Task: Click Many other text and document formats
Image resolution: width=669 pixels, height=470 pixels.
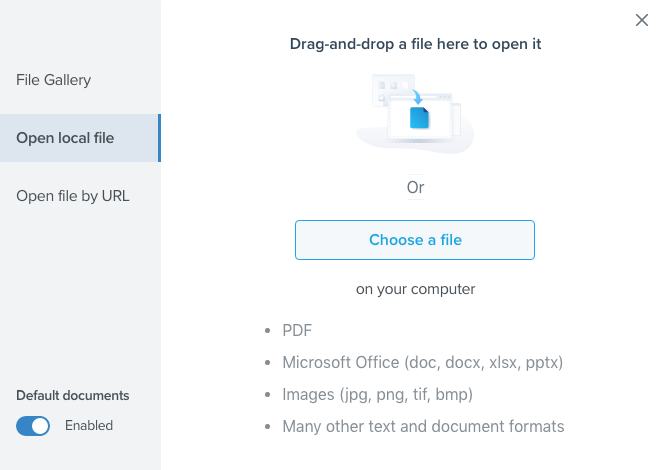Action: pyautogui.click(x=423, y=427)
